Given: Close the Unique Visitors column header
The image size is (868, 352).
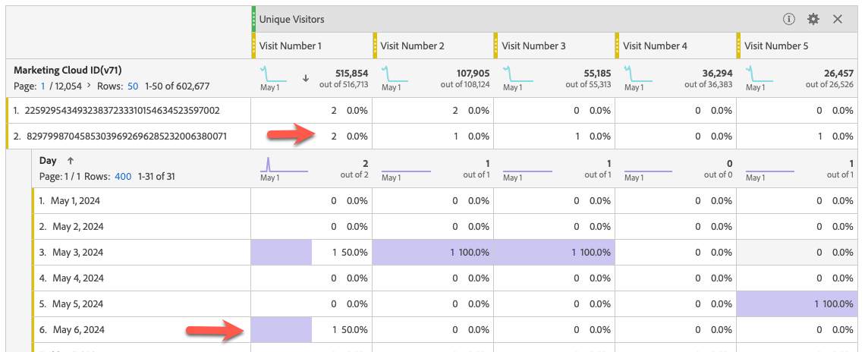Looking at the screenshot, I should (x=838, y=19).
